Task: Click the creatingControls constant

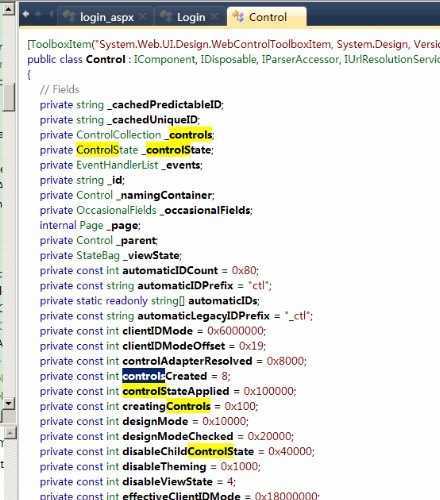Action: point(166,406)
